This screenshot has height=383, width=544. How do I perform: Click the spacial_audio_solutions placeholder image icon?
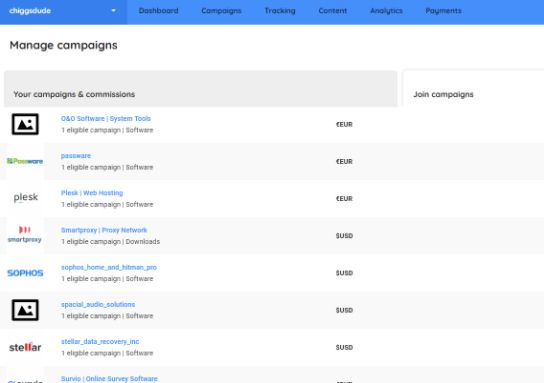click(x=25, y=310)
